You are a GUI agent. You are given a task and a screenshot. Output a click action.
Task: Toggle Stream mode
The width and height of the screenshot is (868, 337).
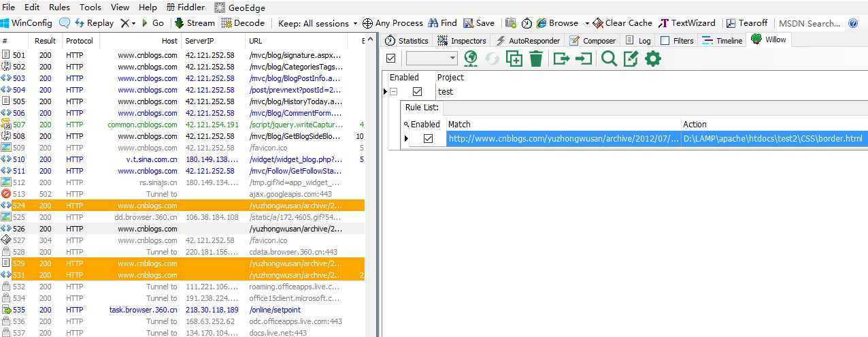point(195,22)
